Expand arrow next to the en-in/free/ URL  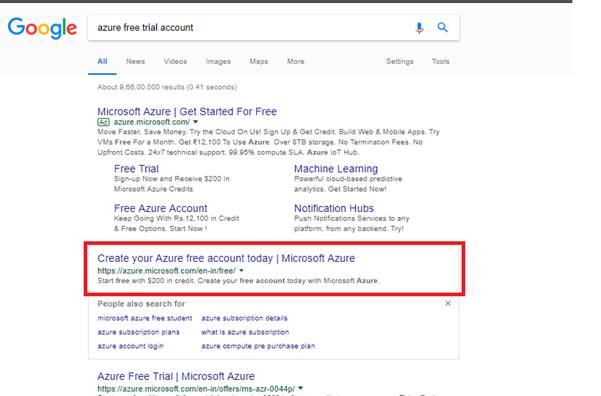point(241,271)
